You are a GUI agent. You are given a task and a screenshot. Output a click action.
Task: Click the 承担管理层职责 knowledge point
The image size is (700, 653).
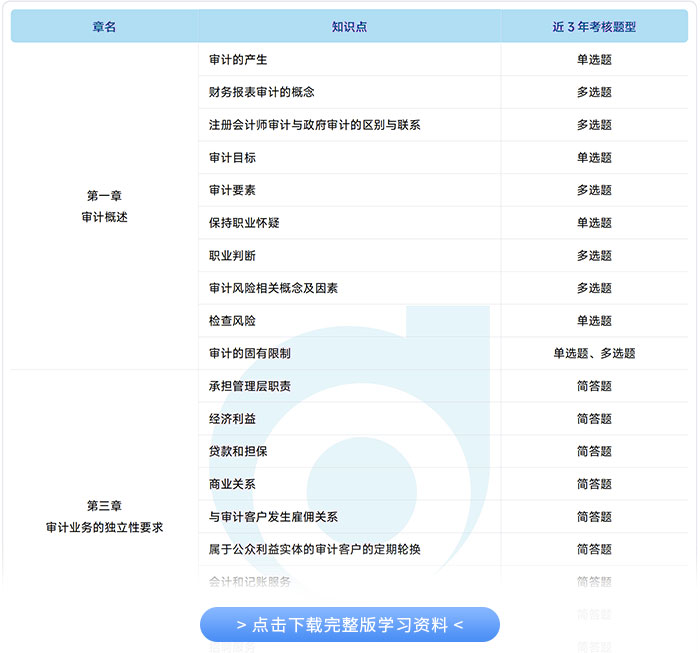click(250, 386)
